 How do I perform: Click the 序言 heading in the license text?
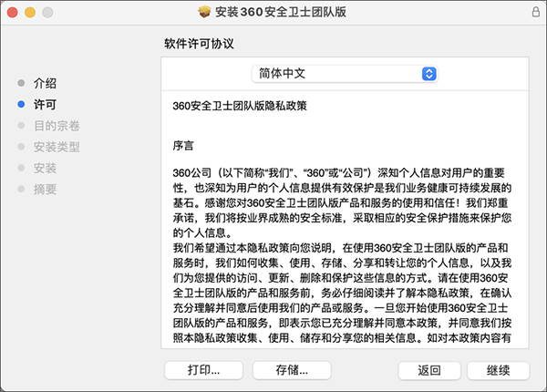[184, 145]
